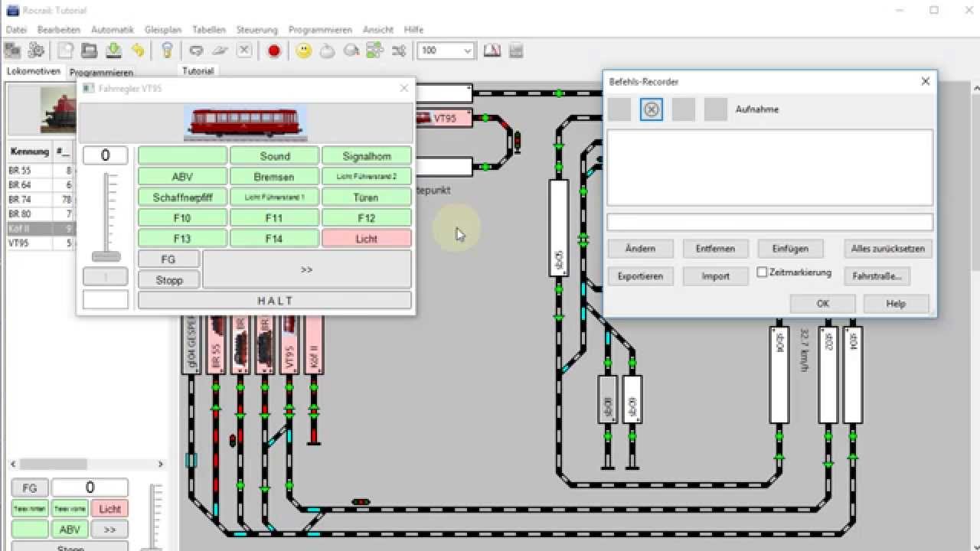Click the circled X icon in Befehls-Recorder
Viewport: 980px width, 551px height.
[x=652, y=109]
